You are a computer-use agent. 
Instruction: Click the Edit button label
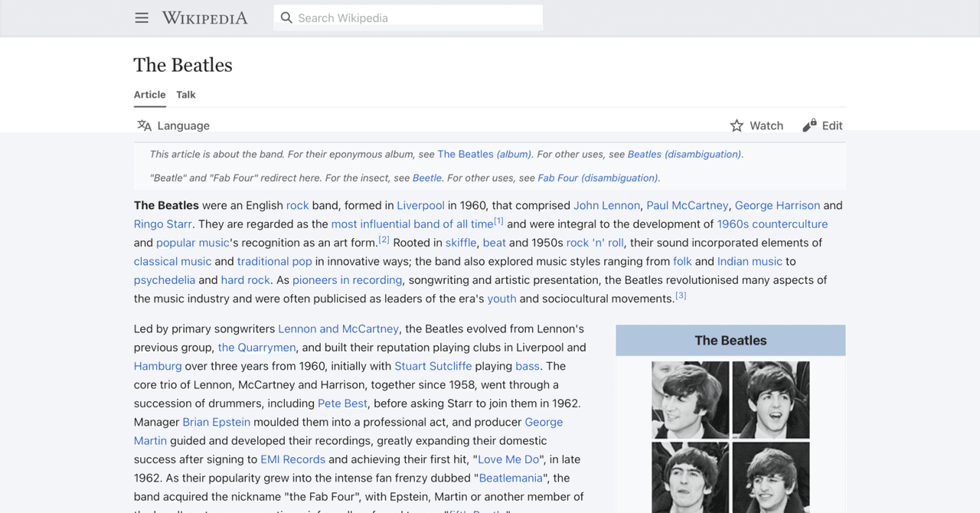832,126
